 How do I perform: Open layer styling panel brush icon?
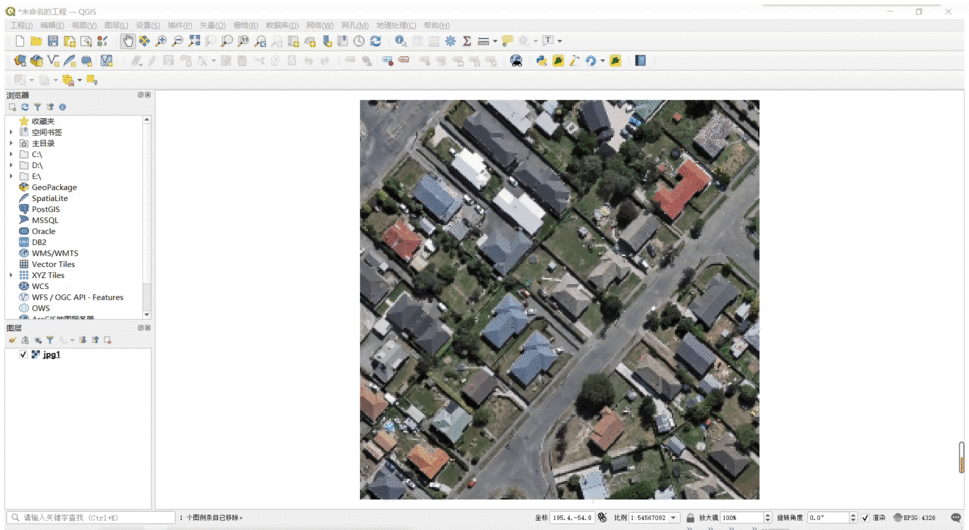click(12, 340)
